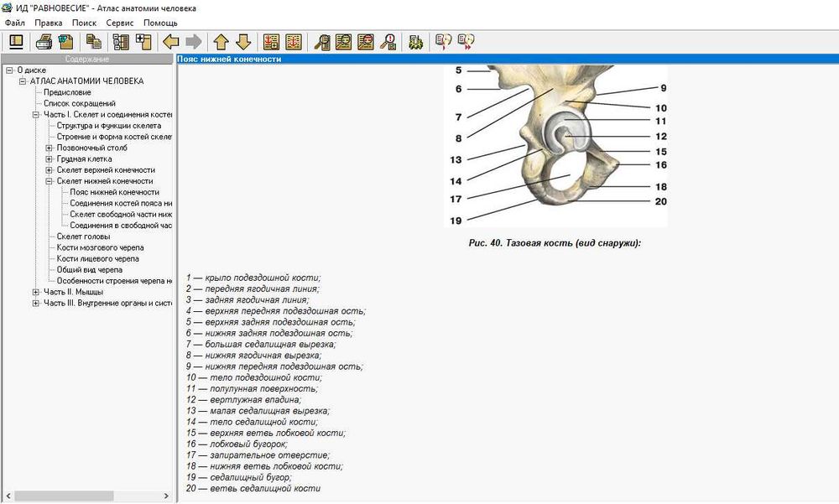This screenshot has width=839, height=504.
Task: Collapse the 'АТЛАС АНАТОМИИ ЧЕЛОВЕКА' node
Action: point(23,81)
